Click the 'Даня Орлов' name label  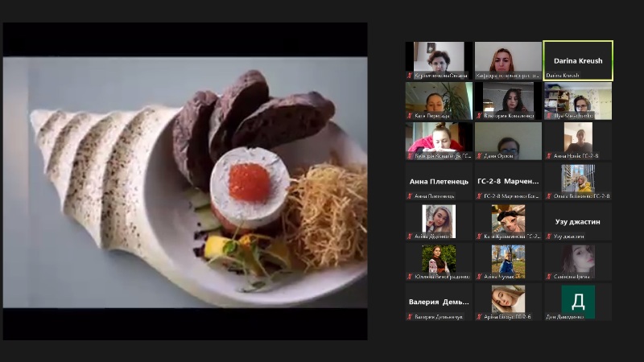pyautogui.click(x=498, y=156)
